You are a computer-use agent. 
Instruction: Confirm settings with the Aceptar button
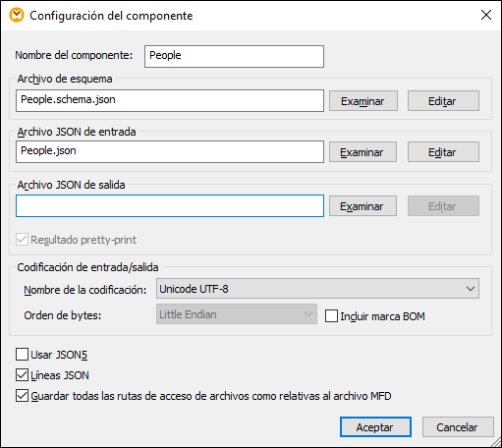coord(375,426)
